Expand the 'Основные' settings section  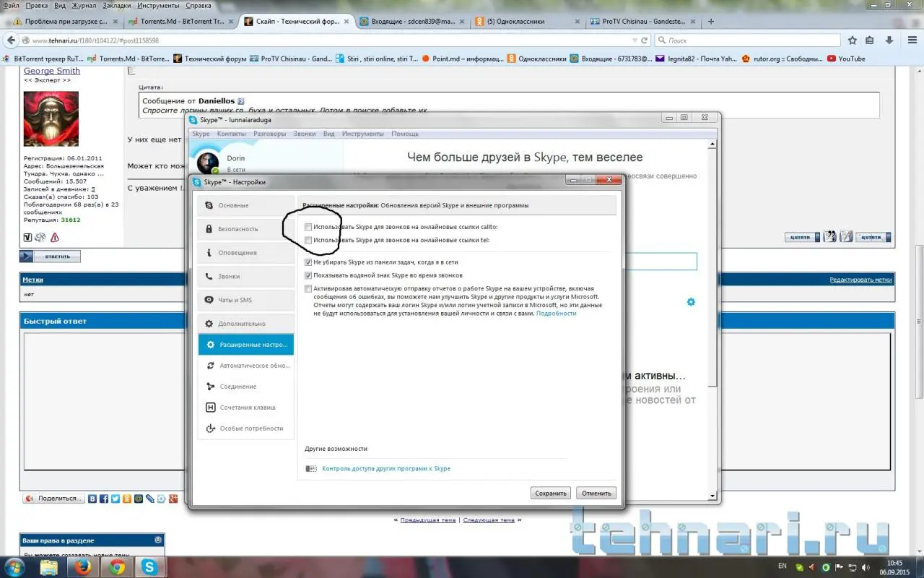click(246, 205)
